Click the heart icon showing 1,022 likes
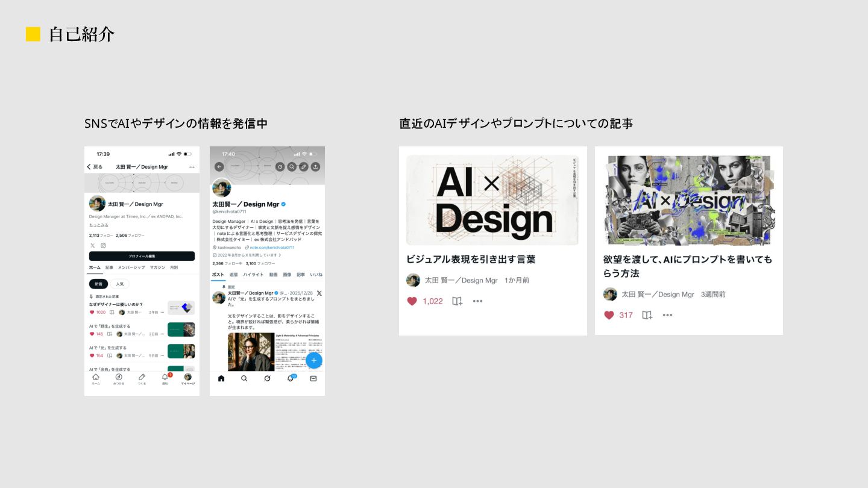Image resolution: width=868 pixels, height=488 pixels. (412, 301)
